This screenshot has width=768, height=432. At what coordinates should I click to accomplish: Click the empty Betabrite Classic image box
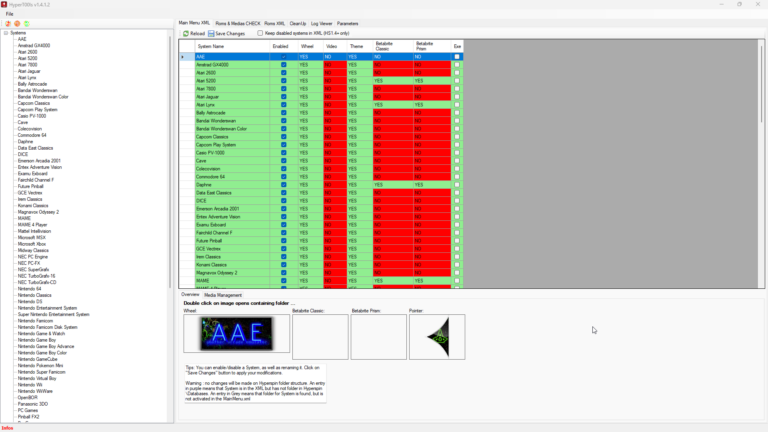pos(320,337)
